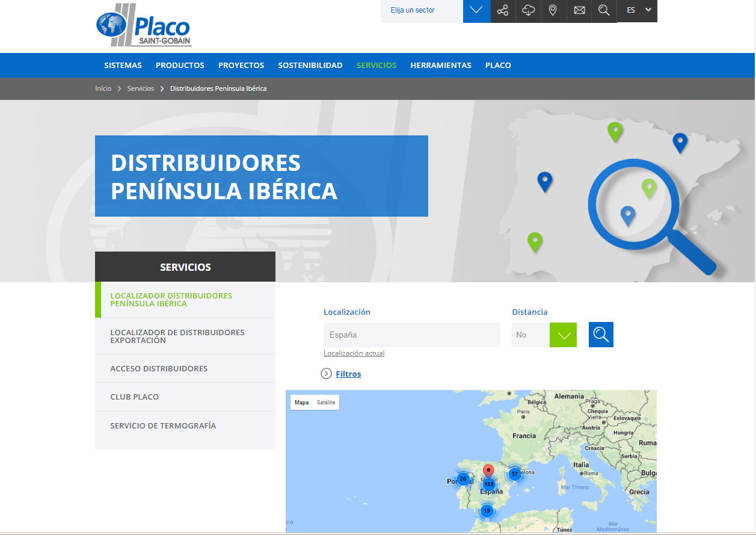Image resolution: width=756 pixels, height=535 pixels.
Task: Click the map cluster showing 19
Action: pos(487,511)
